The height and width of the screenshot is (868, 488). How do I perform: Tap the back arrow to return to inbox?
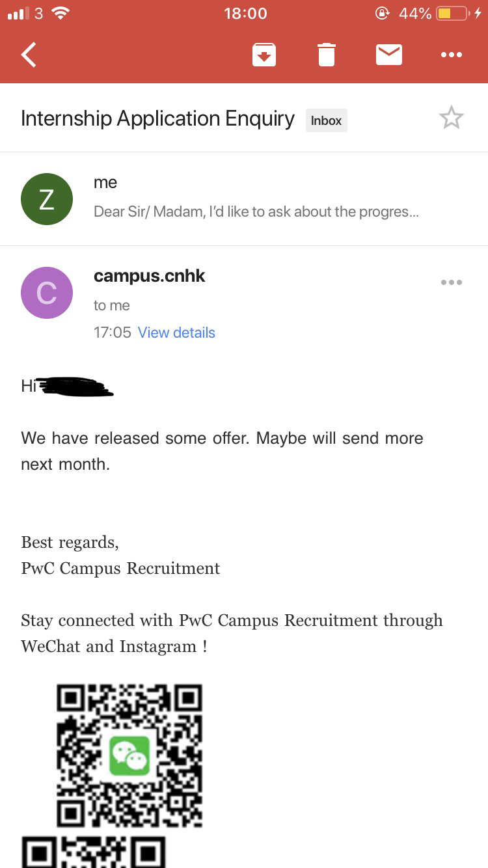tap(29, 55)
